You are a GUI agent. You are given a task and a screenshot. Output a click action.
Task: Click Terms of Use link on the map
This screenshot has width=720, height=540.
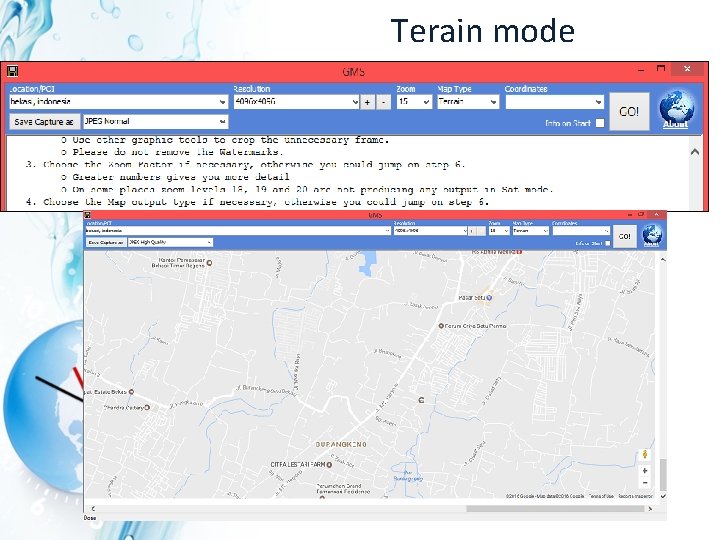click(601, 496)
